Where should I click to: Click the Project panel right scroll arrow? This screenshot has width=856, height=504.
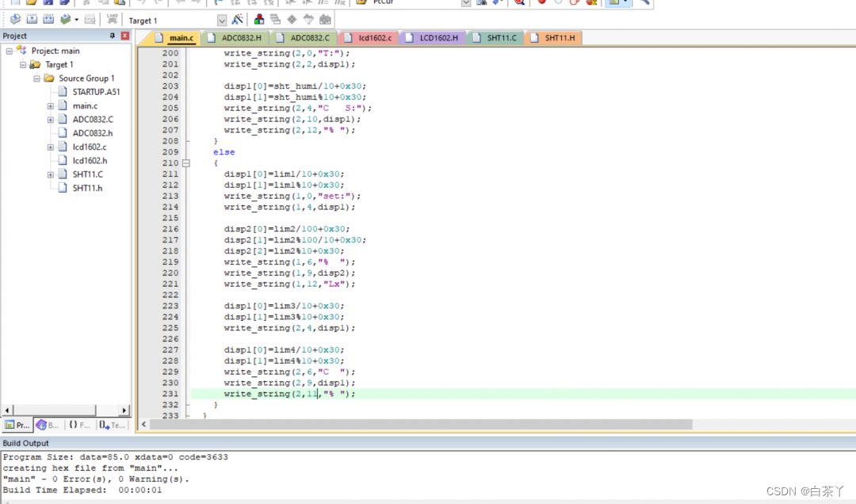coord(124,410)
